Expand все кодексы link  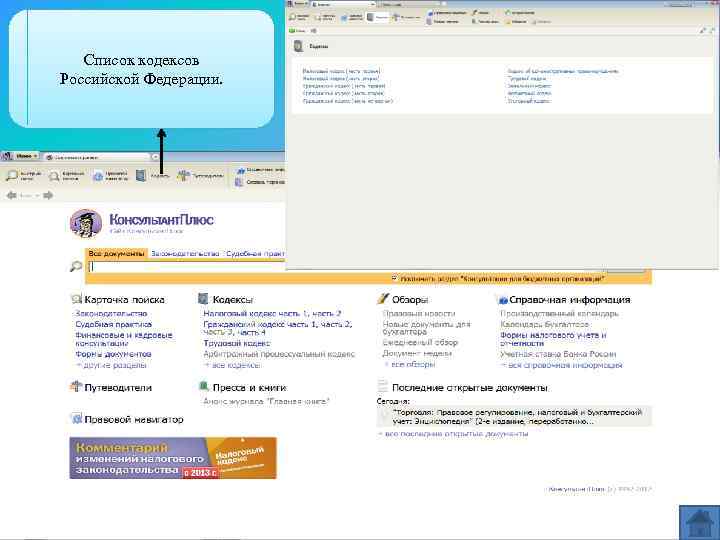232,365
